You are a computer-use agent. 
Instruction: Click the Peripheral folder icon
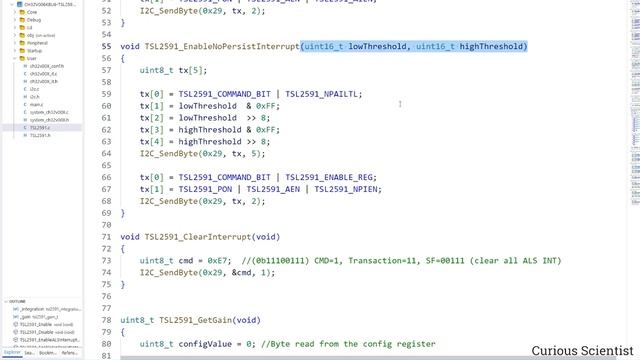click(22, 43)
